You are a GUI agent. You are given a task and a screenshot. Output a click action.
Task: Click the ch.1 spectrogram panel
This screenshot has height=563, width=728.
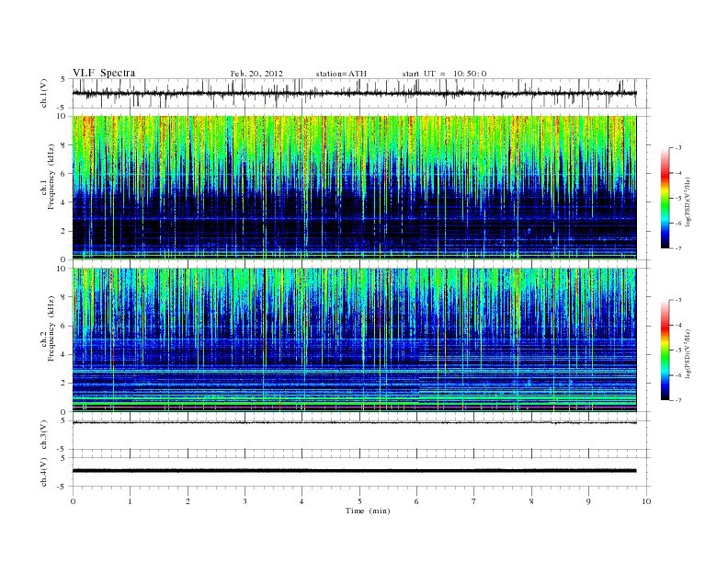354,187
